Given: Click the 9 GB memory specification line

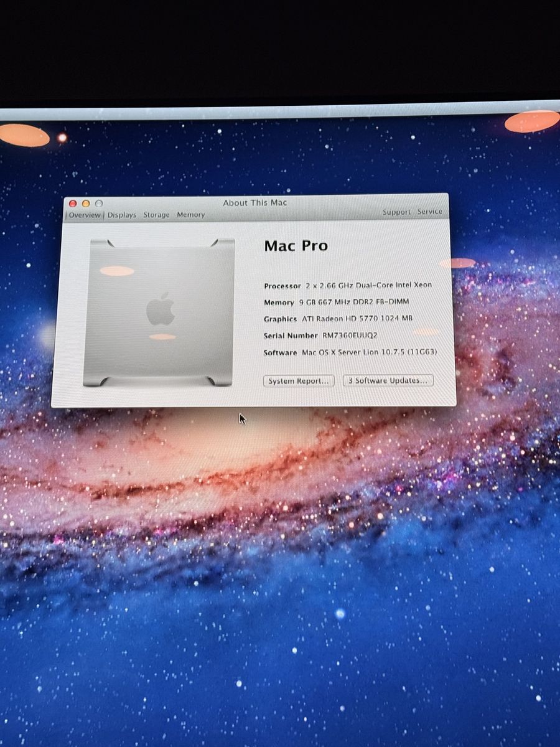Looking at the screenshot, I should (336, 302).
